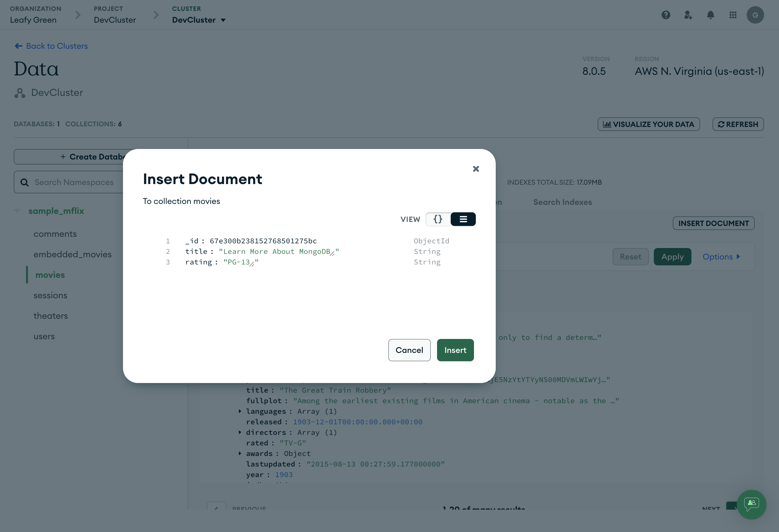Open the embedded_movies collection
779x532 pixels.
[72, 254]
